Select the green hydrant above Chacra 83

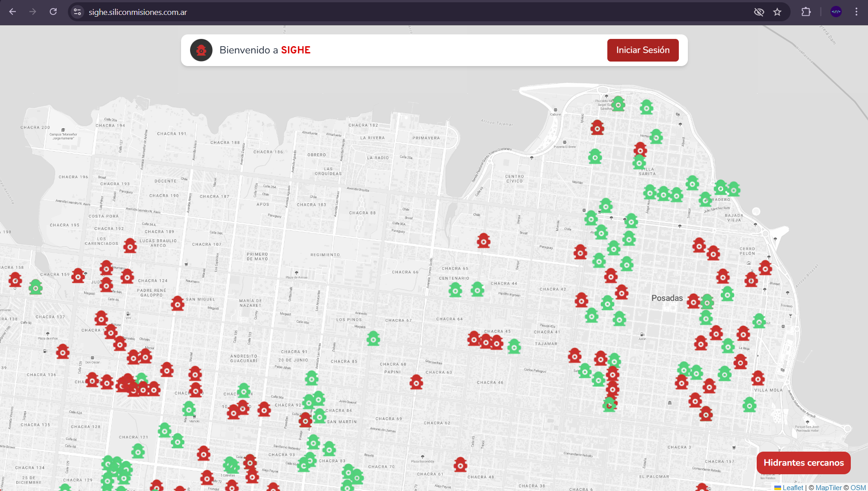[329, 449]
